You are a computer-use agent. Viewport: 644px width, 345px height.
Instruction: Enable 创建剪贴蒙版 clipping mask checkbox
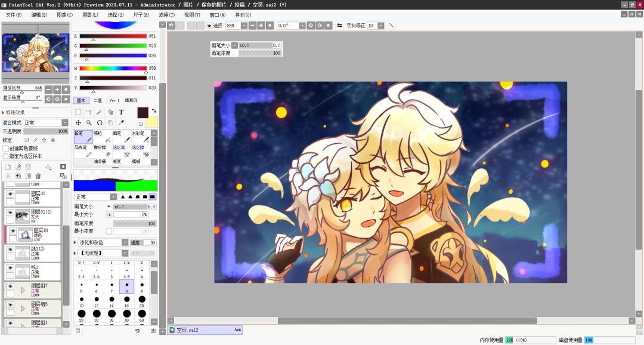tap(6, 149)
